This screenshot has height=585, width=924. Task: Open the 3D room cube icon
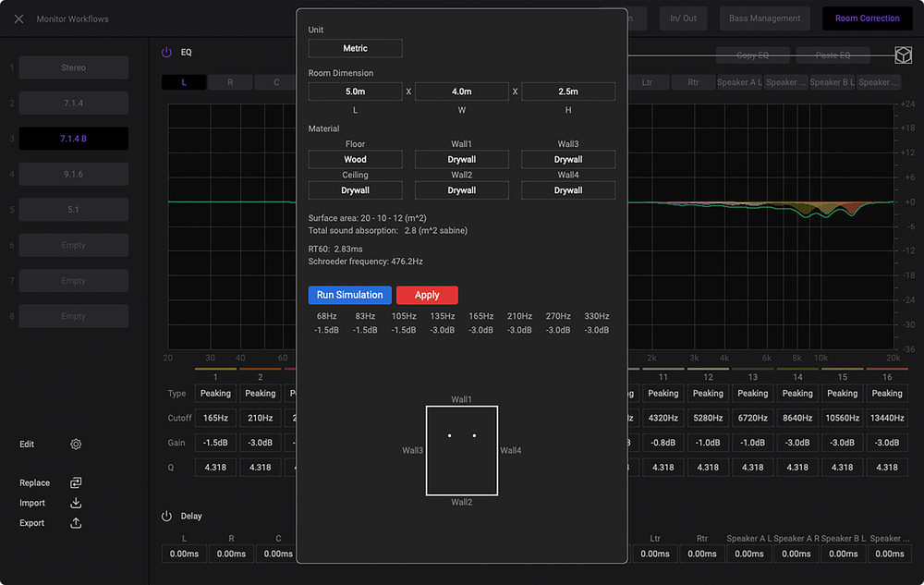point(902,55)
